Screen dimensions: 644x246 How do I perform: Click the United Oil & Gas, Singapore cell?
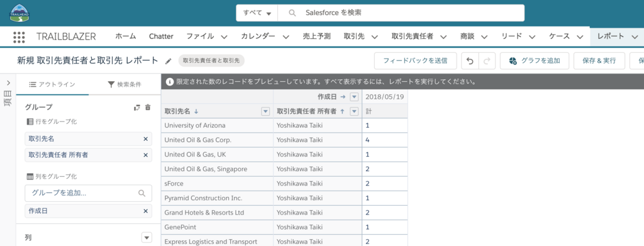(x=217, y=169)
